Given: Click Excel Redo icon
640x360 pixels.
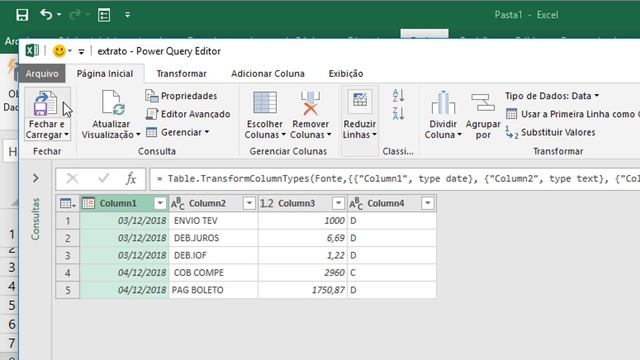Looking at the screenshot, I should coord(75,15).
